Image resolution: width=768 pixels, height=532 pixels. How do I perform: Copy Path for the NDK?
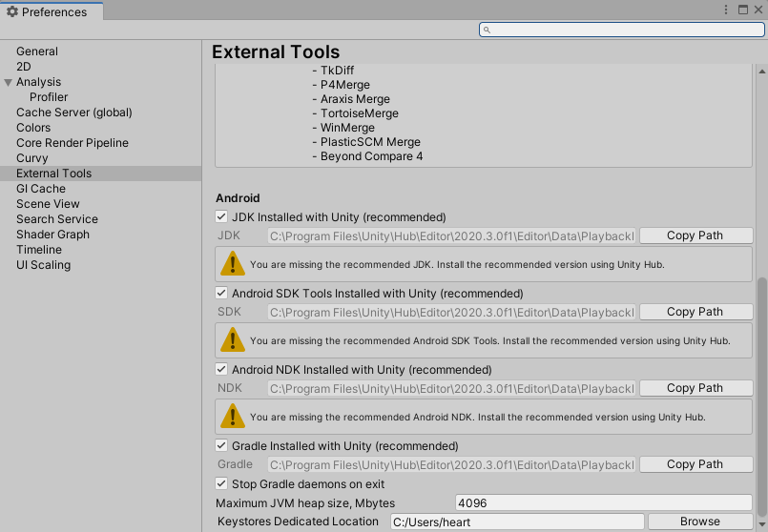[x=696, y=388]
